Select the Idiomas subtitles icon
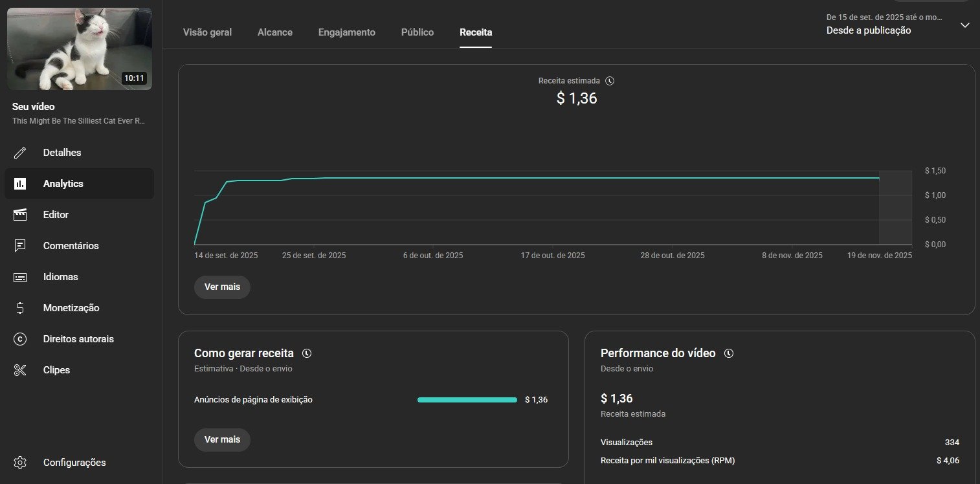 point(20,277)
